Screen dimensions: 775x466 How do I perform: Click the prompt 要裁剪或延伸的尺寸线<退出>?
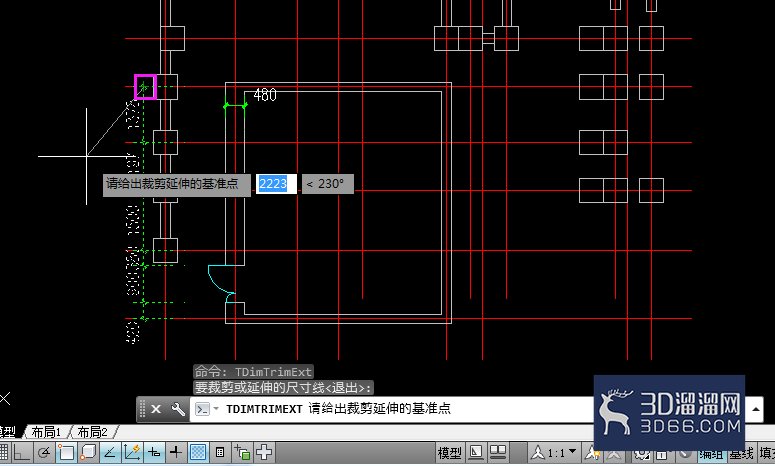coord(283,387)
